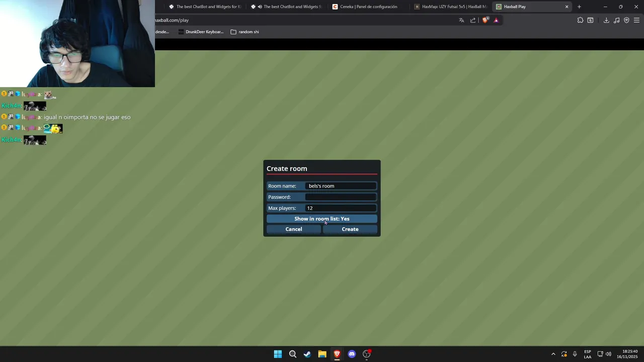
Task: Close the Haxball Play tab
Action: [x=567, y=7]
